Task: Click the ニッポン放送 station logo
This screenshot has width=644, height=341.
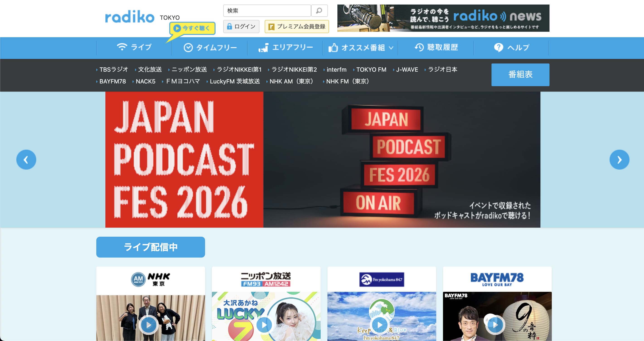Action: pos(266,279)
